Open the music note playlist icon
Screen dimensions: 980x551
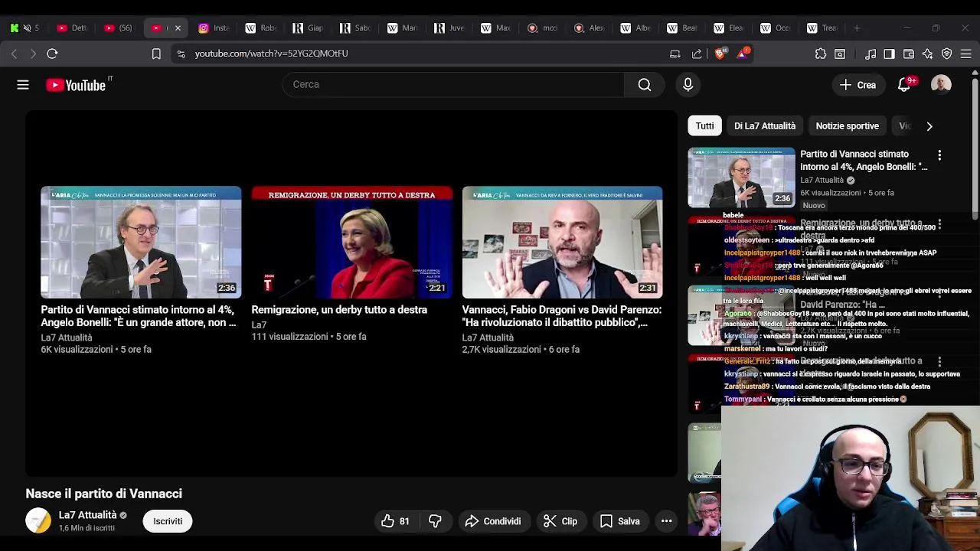click(871, 54)
